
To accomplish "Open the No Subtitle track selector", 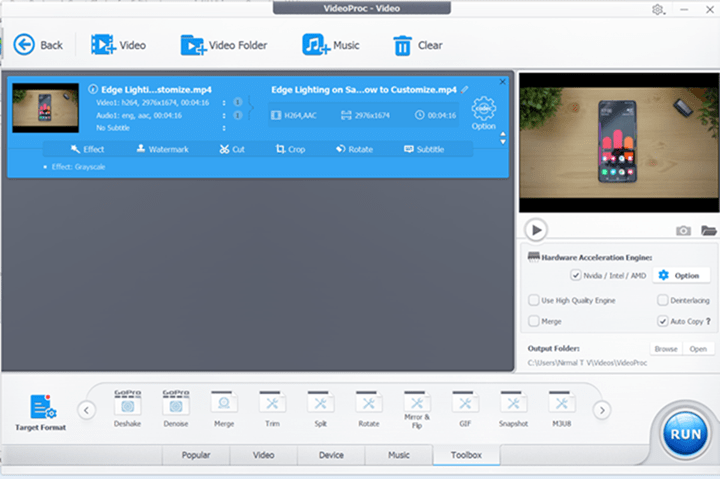I will [224, 128].
